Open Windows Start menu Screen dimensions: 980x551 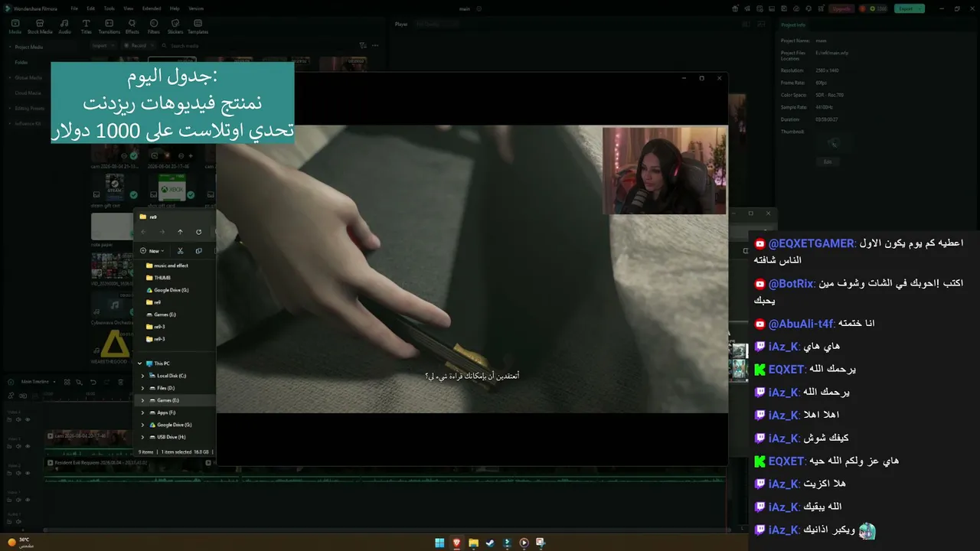coord(439,543)
